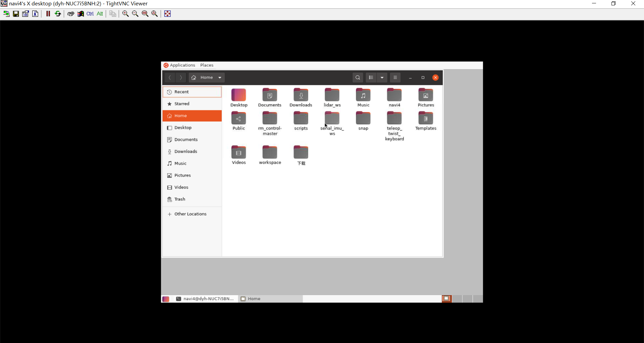Toggle the remote Ctrl key
Screen dimensions: 644x343
[90, 14]
